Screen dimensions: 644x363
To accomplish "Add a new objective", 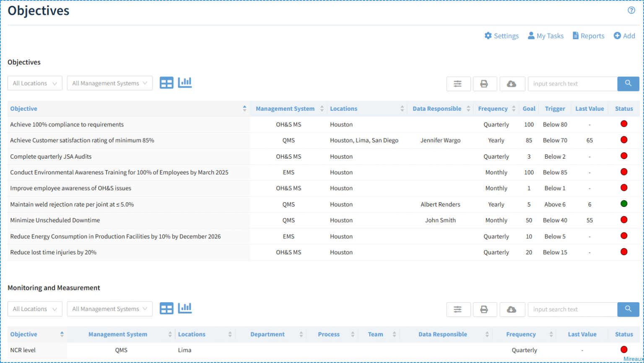I will pyautogui.click(x=624, y=36).
